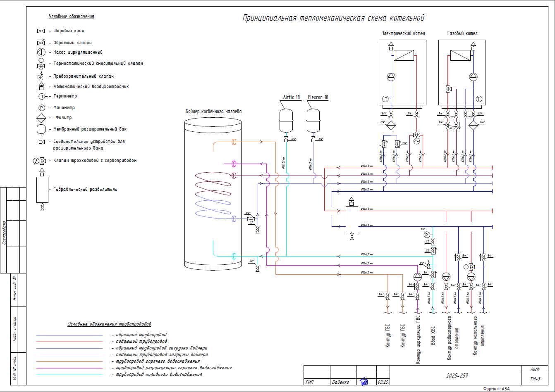This screenshot has height=392, width=555.
Task: Click the ball valve symbol in the legend
Action: coord(41,31)
